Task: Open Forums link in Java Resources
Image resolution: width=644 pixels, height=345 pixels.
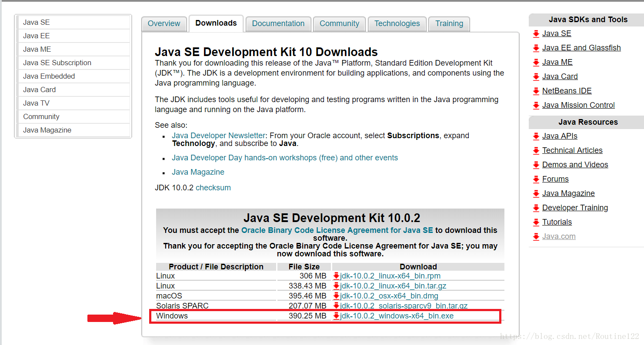Action: [555, 179]
